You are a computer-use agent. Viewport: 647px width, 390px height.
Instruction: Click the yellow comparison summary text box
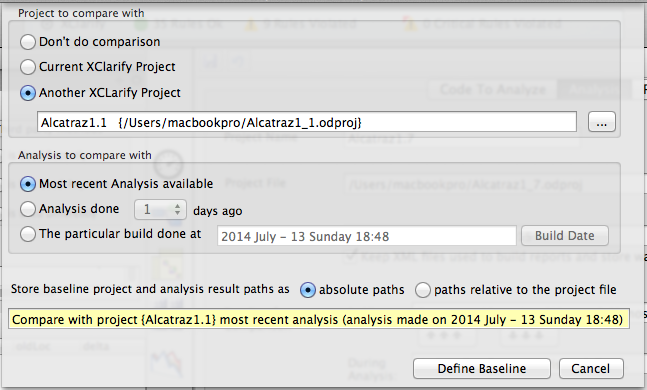319,319
